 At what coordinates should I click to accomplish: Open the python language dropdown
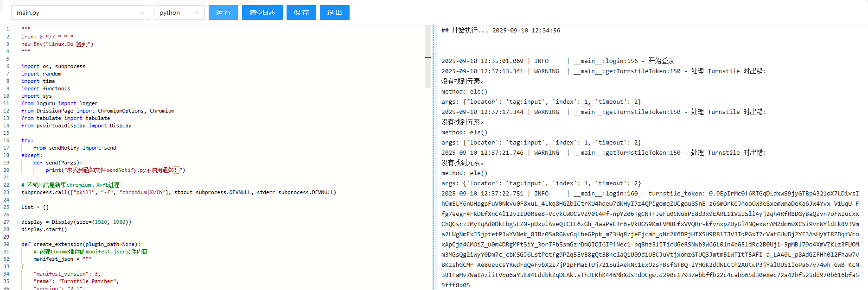click(179, 13)
